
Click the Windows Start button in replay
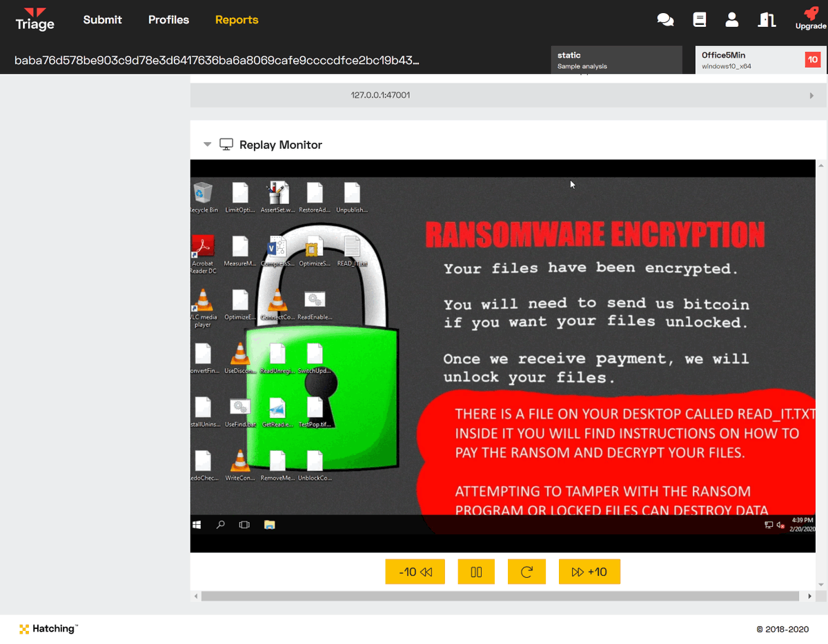[x=197, y=525]
